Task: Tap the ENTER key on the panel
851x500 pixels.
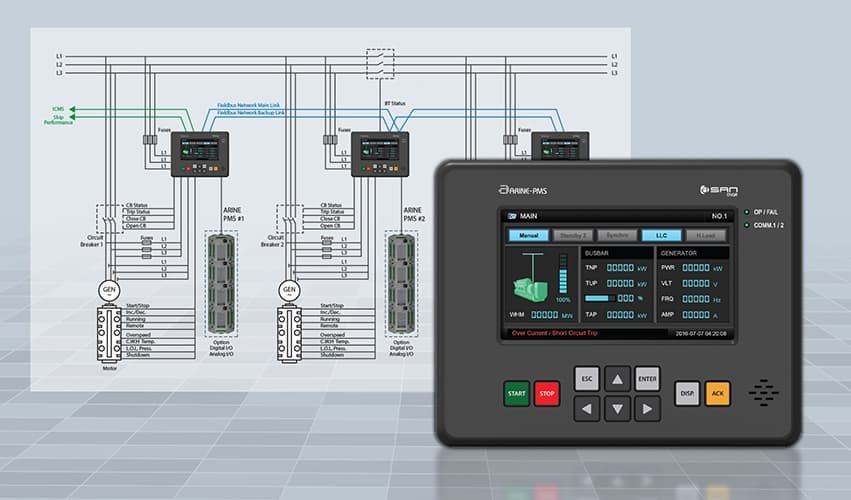Action: (x=647, y=379)
